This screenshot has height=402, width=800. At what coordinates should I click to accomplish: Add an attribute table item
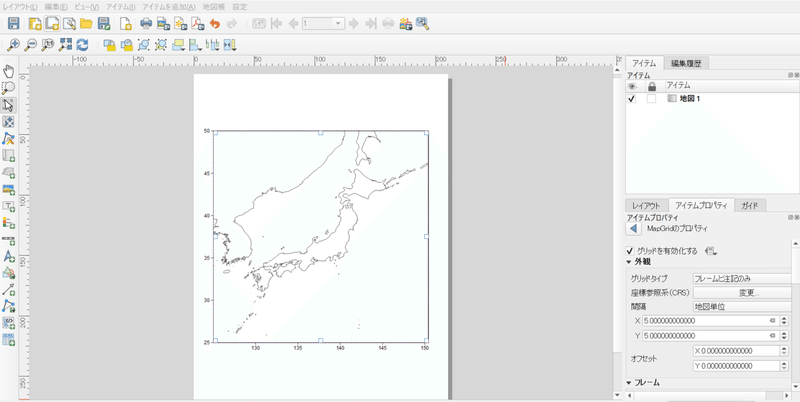pos(9,339)
